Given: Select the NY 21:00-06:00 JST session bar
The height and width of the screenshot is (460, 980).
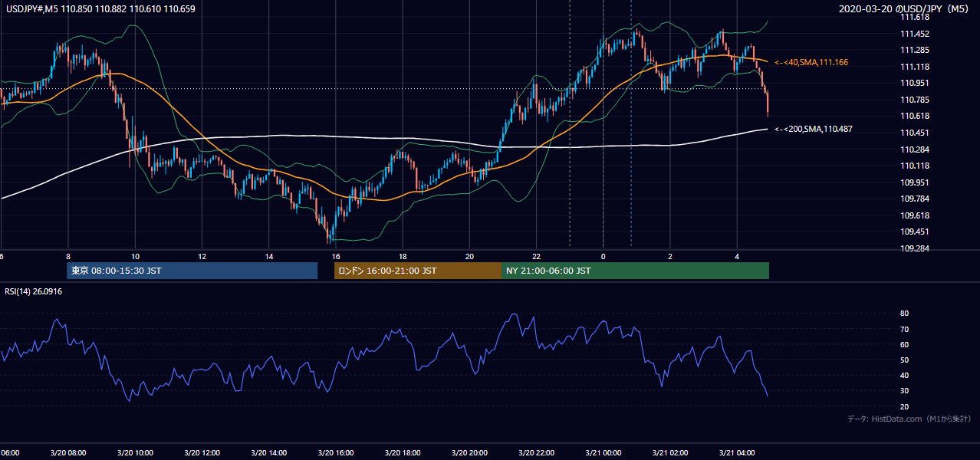Looking at the screenshot, I should (x=635, y=271).
